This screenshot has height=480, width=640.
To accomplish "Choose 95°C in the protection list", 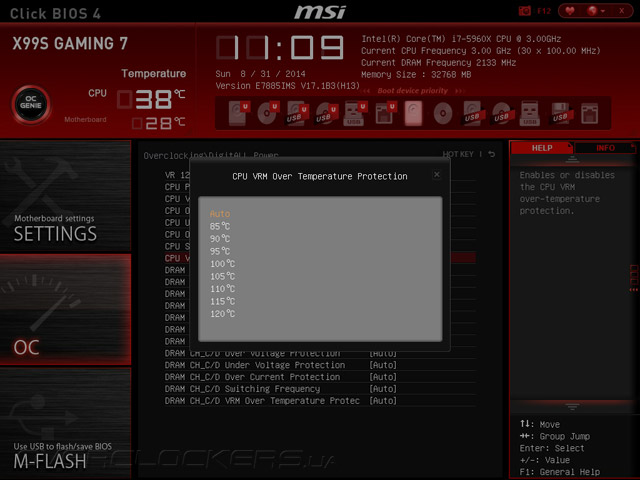I will coord(220,251).
